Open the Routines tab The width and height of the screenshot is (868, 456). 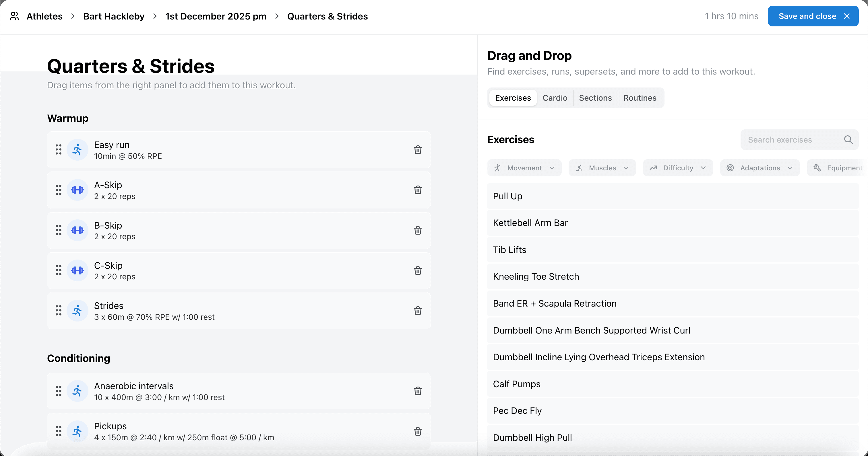640,98
